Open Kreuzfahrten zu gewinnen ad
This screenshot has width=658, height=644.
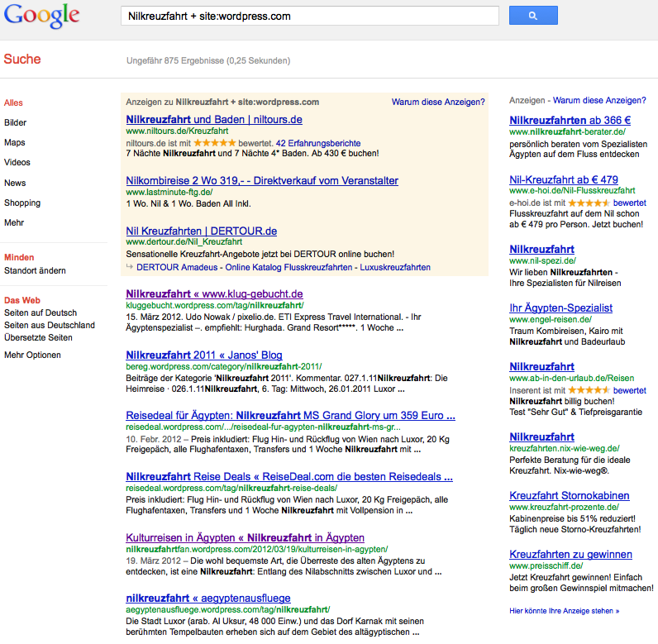570,554
